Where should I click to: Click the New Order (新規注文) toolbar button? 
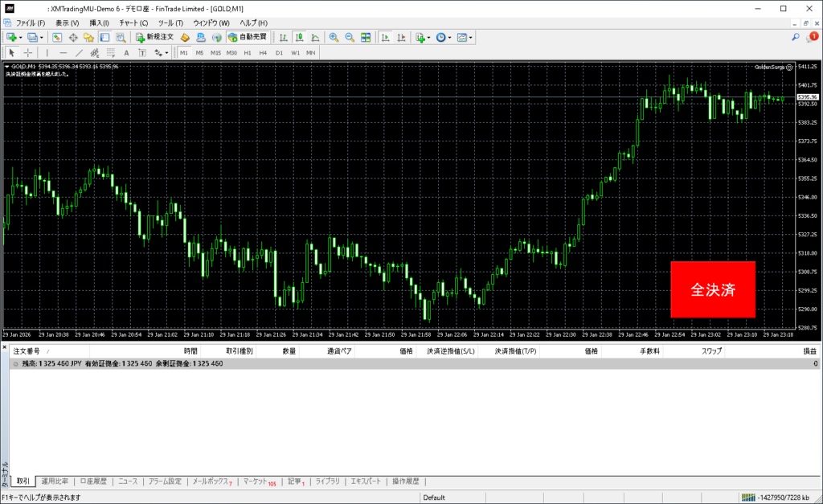click(x=154, y=37)
